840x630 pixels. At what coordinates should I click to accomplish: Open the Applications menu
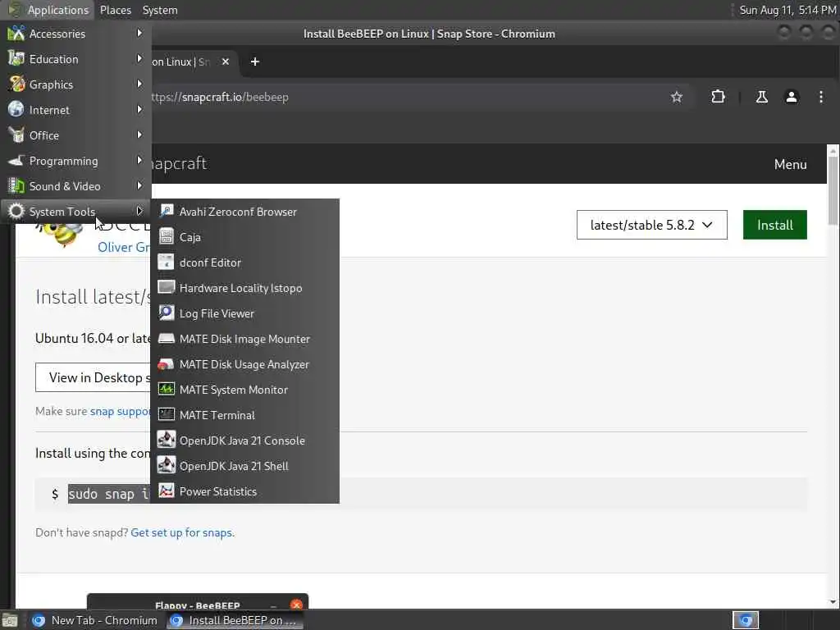click(x=48, y=10)
